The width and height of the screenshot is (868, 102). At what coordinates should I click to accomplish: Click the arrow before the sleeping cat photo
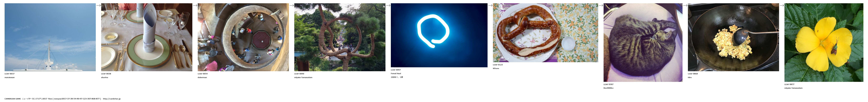[x=601, y=5]
